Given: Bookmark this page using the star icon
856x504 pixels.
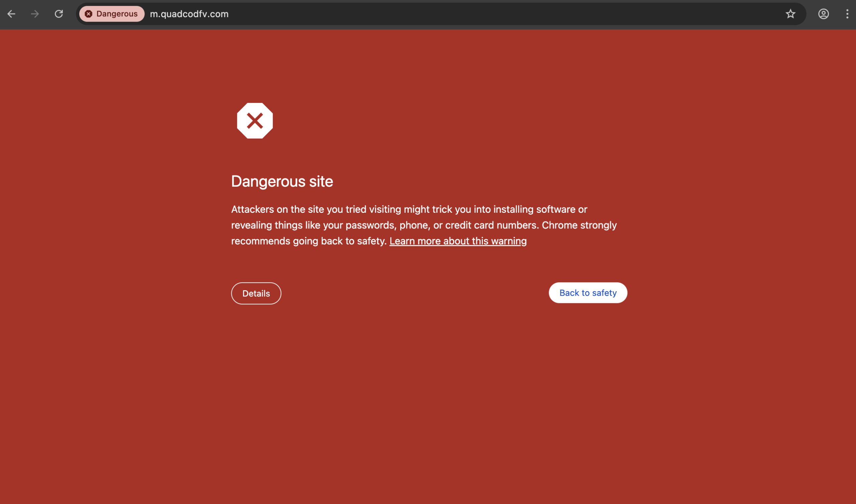Looking at the screenshot, I should [790, 14].
